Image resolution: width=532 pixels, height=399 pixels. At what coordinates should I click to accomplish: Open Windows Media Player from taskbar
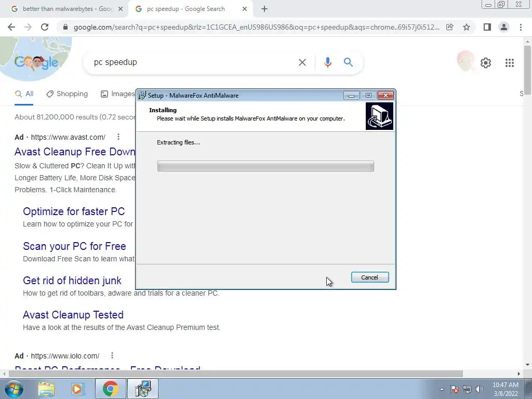tap(77, 389)
